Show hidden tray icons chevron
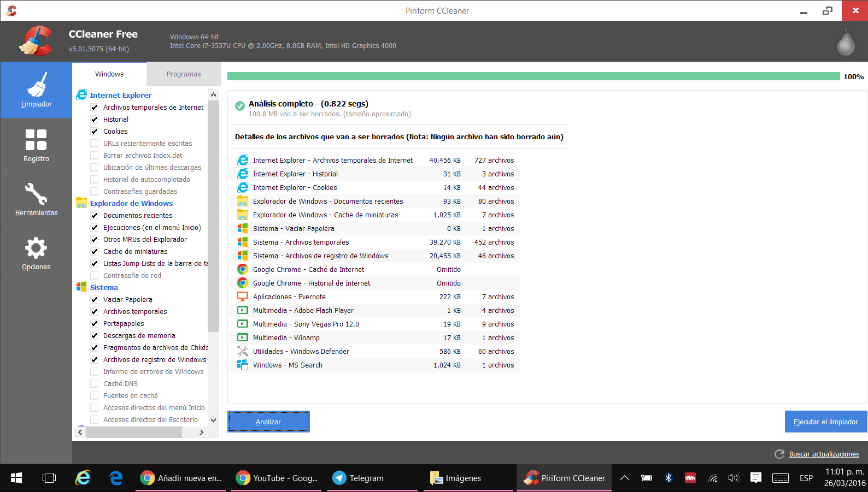 (x=624, y=478)
